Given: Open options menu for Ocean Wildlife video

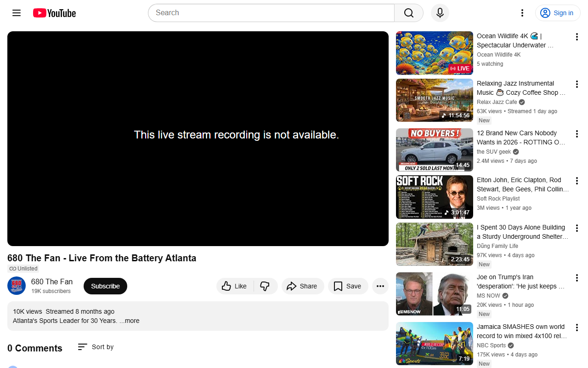Looking at the screenshot, I should click(577, 37).
